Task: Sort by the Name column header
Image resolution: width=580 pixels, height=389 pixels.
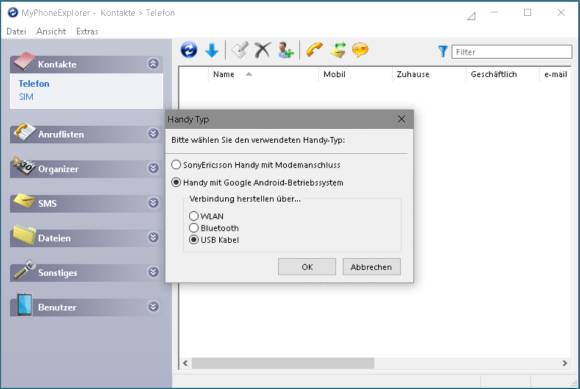Action: (x=223, y=74)
